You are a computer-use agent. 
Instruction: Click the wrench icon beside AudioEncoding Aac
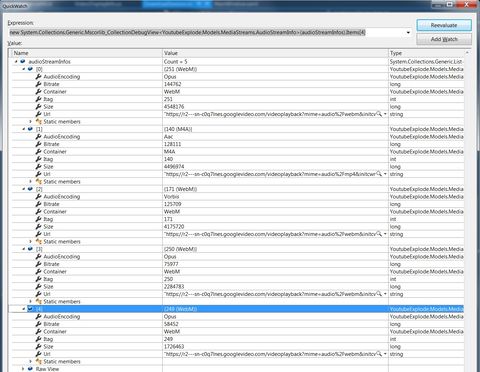[38, 137]
